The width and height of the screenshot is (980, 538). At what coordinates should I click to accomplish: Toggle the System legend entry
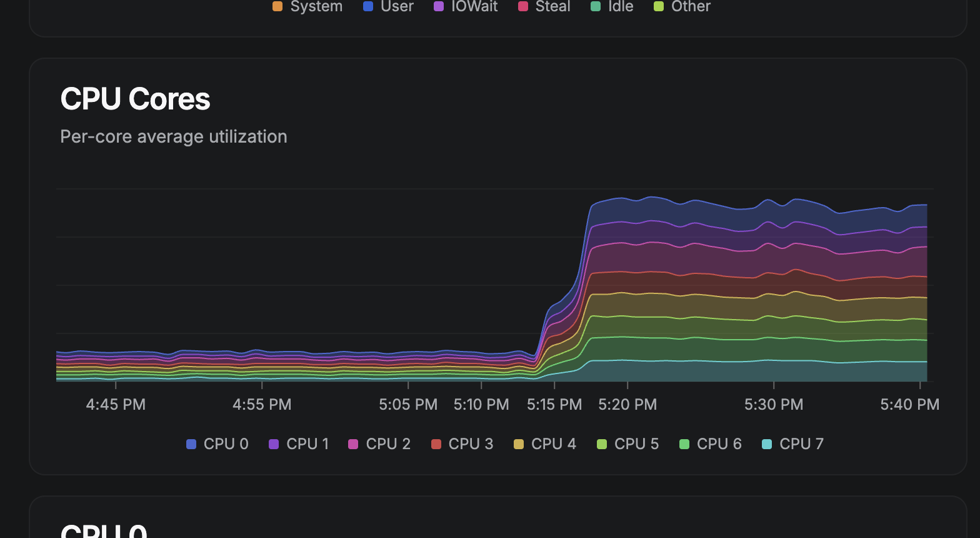pos(307,7)
